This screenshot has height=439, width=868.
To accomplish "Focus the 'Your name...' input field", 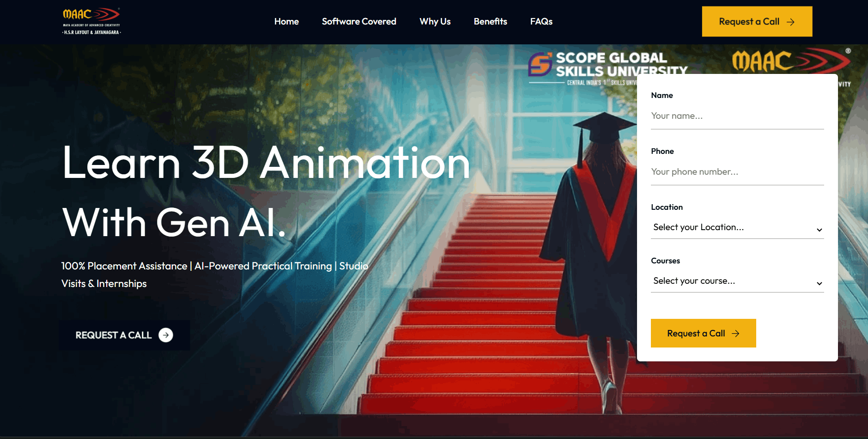I will [x=737, y=116].
